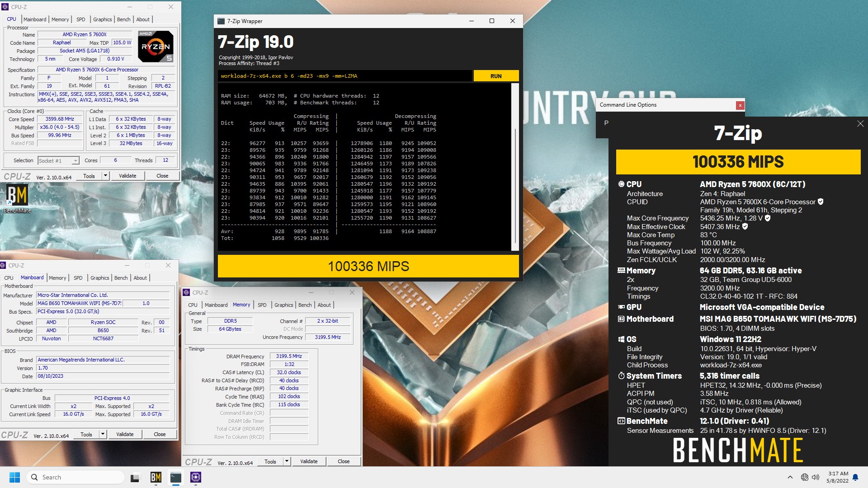This screenshot has height=488, width=868.
Task: Open the terminal app in the taskbar
Action: [176, 477]
